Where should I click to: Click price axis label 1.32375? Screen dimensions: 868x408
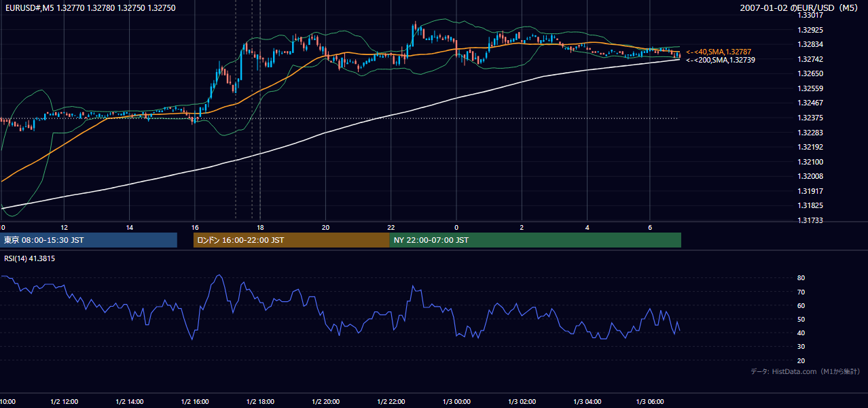pyautogui.click(x=810, y=118)
